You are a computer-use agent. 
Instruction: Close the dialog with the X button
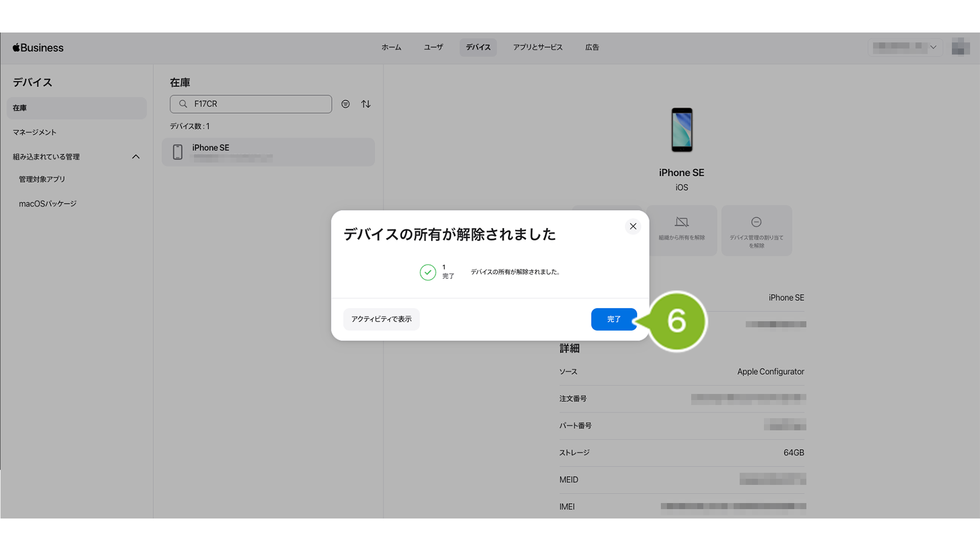click(633, 226)
